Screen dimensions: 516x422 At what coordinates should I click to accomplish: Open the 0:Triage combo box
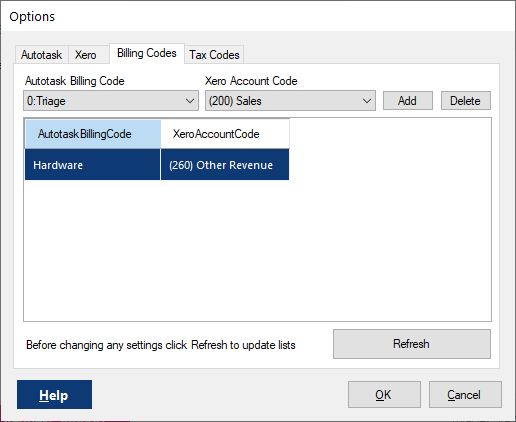click(x=111, y=101)
